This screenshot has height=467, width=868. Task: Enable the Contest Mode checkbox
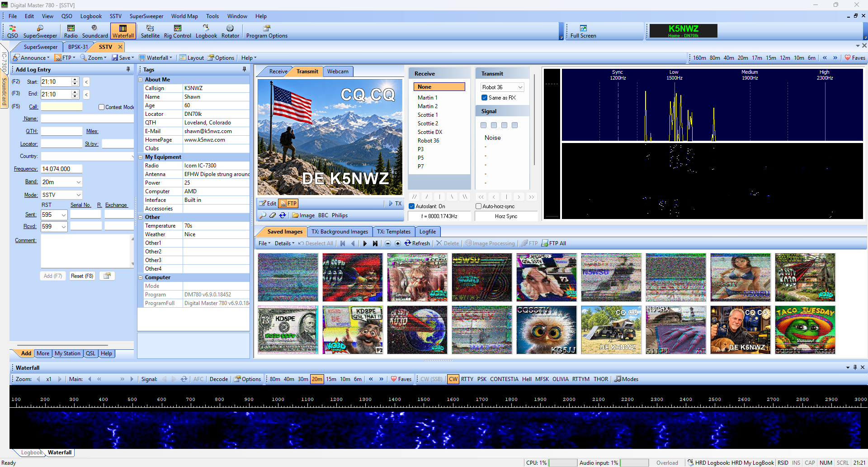101,107
